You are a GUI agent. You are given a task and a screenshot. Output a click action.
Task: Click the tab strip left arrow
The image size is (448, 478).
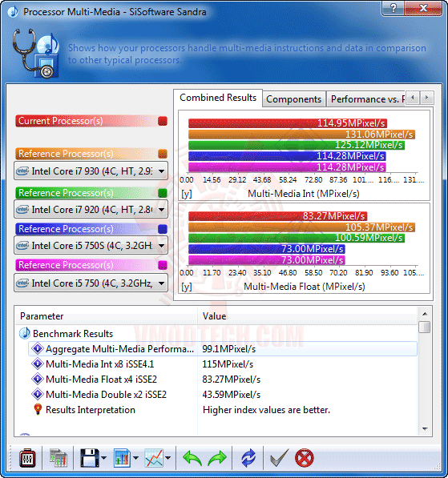coord(413,98)
